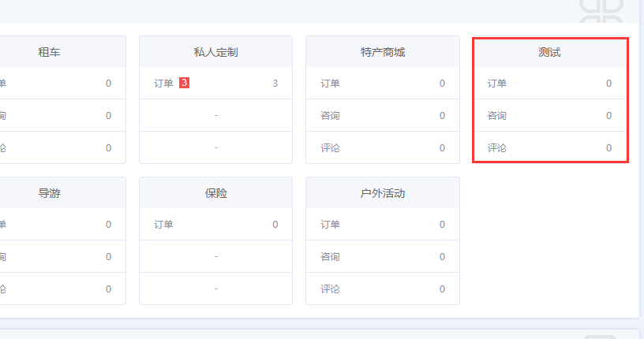Click the order count 3 in 私人定制
Image resolution: width=644 pixels, height=339 pixels.
275,83
